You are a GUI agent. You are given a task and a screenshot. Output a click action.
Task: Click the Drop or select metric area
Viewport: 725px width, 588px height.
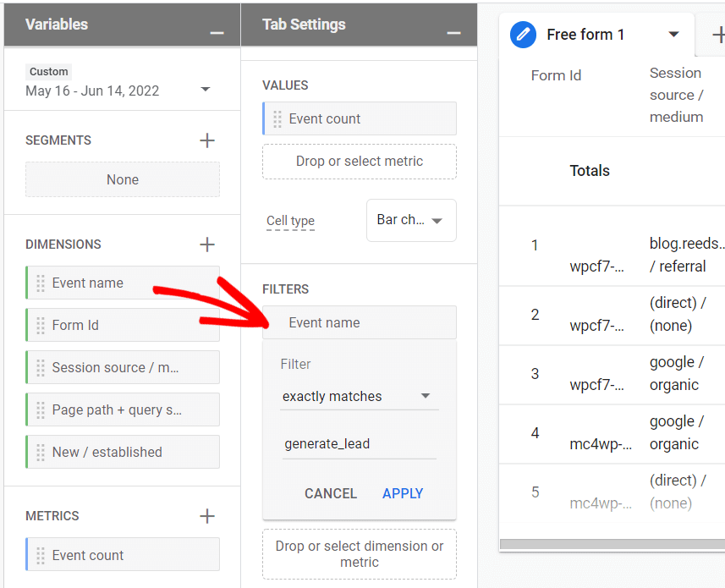359,162
